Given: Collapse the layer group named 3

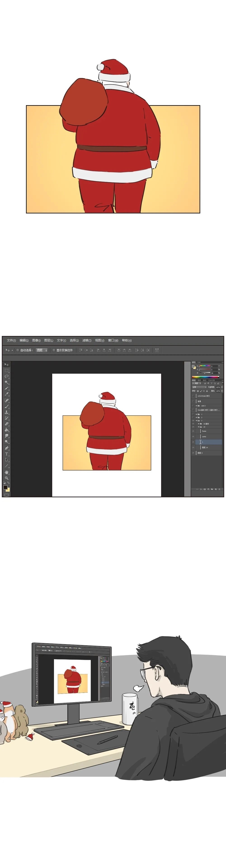Looking at the screenshot, I should click(197, 421).
